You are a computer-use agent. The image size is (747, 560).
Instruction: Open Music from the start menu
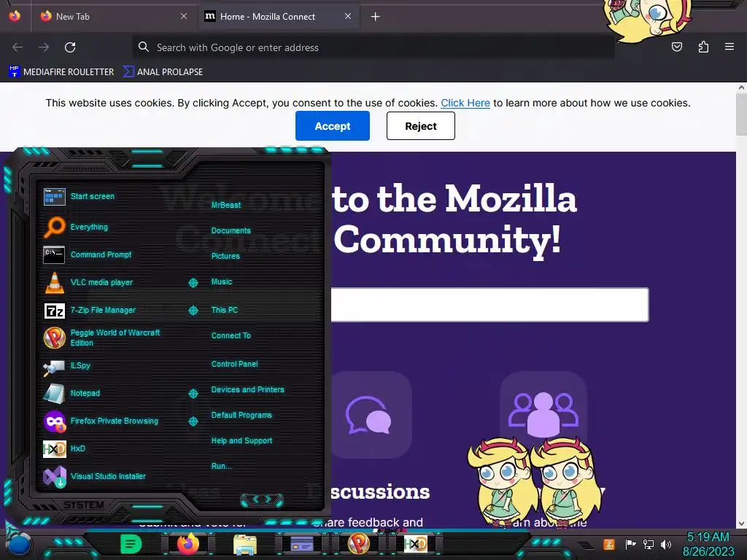coord(222,282)
